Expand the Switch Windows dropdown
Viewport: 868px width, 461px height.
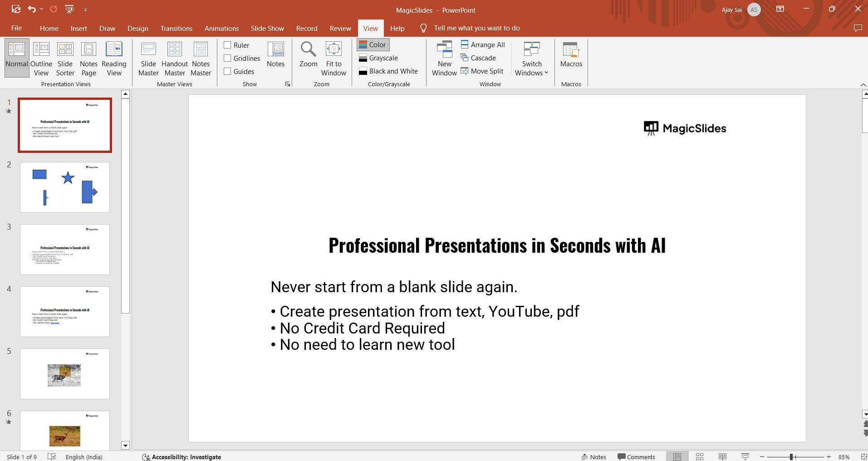click(532, 58)
